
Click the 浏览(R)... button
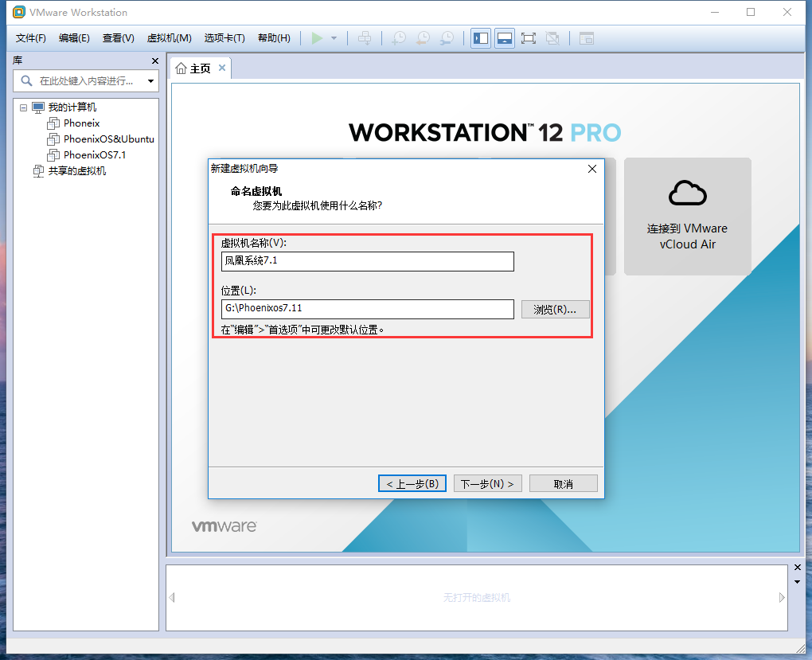tap(555, 309)
